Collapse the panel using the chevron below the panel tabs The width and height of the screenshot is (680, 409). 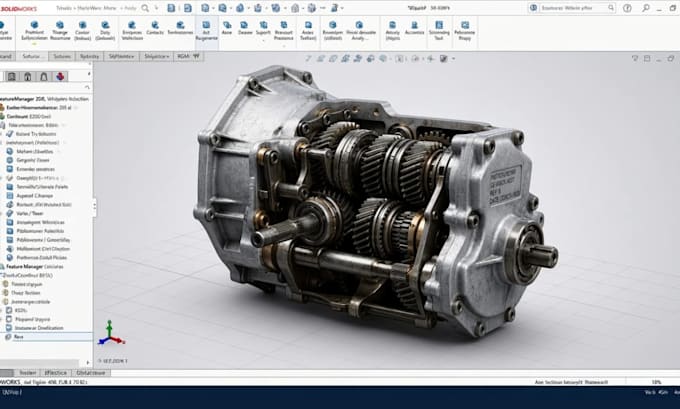click(x=87, y=88)
